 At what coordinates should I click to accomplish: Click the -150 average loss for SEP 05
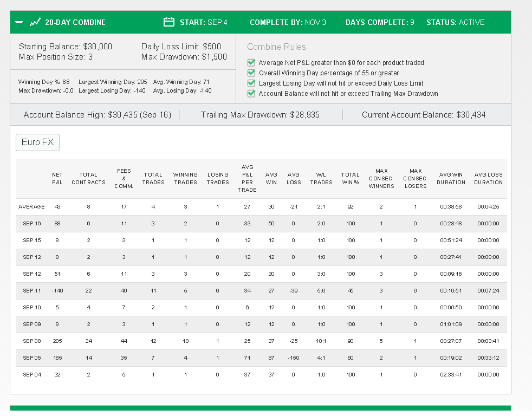point(294,358)
